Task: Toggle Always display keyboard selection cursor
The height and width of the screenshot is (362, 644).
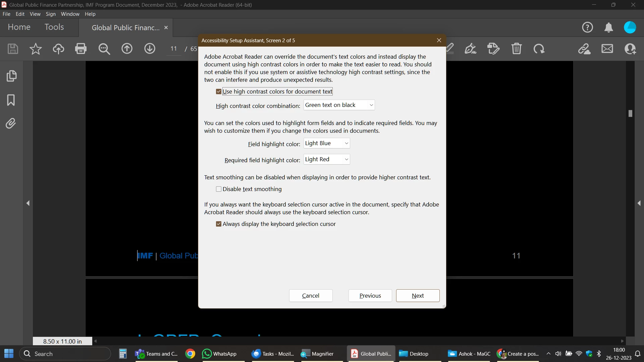Action: click(x=219, y=224)
